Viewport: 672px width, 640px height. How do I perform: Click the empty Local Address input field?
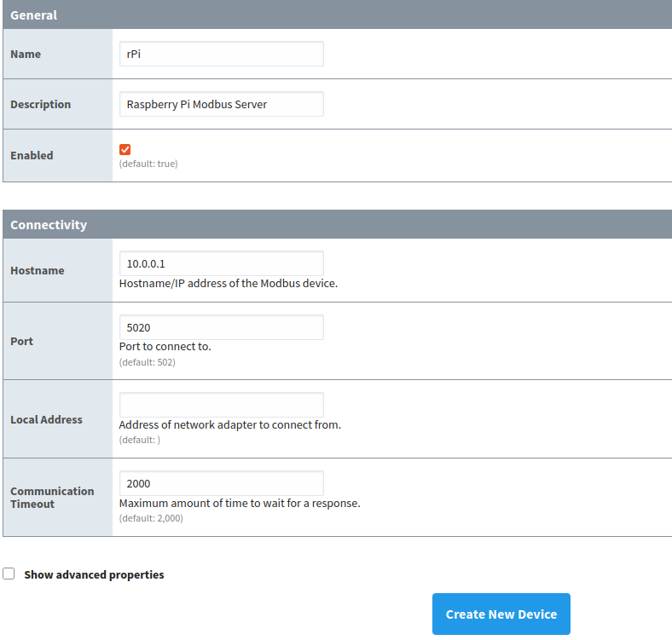(x=221, y=405)
